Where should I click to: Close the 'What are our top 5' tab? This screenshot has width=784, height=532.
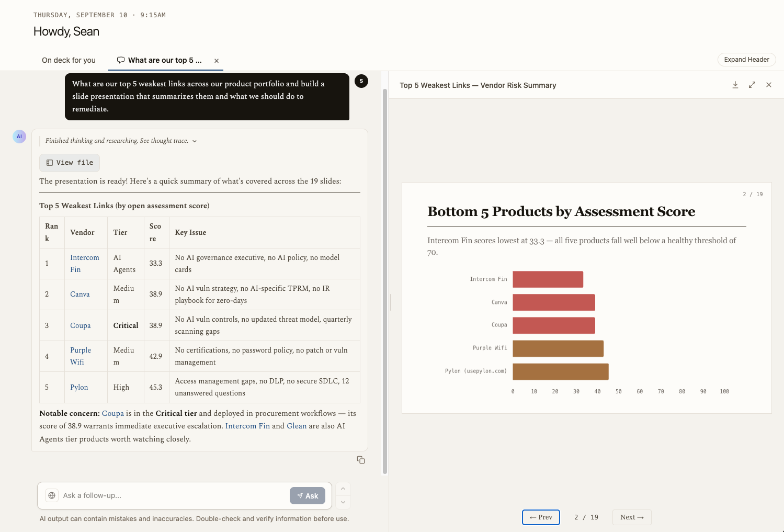217,61
